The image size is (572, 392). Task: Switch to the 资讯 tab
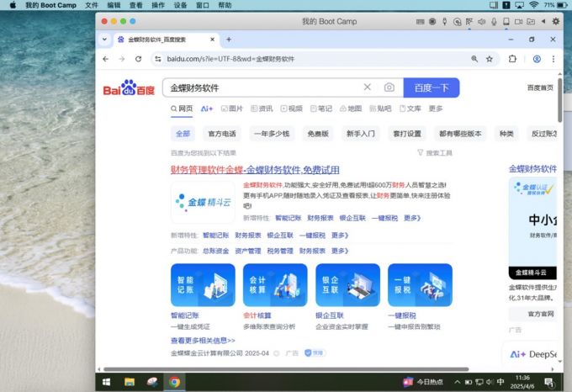(x=262, y=109)
